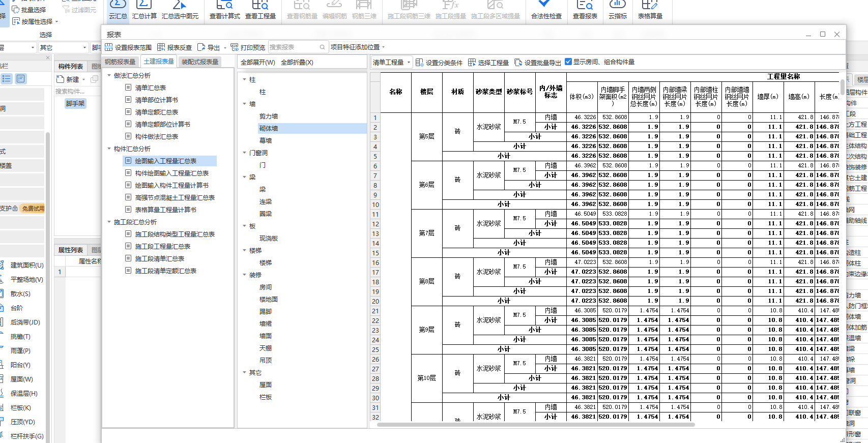The width and height of the screenshot is (868, 443).
Task: Open 查看工程量 view quantities tool
Action: pos(261,10)
